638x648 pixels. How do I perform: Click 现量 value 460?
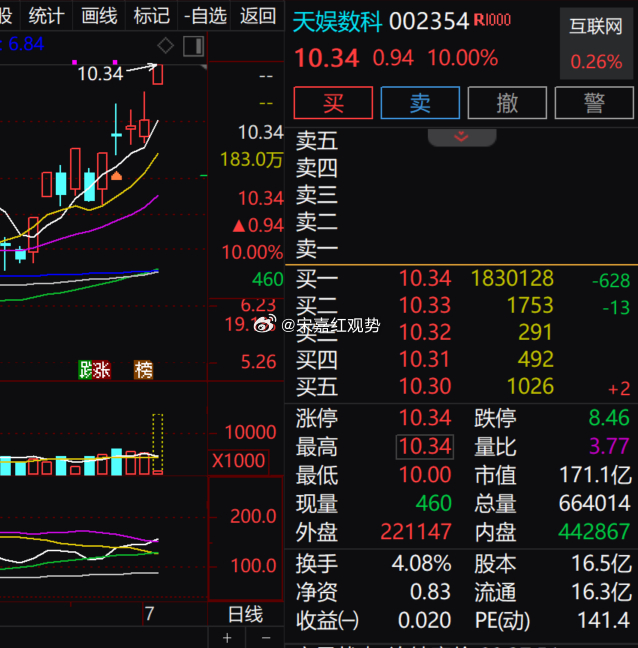[x=433, y=503]
